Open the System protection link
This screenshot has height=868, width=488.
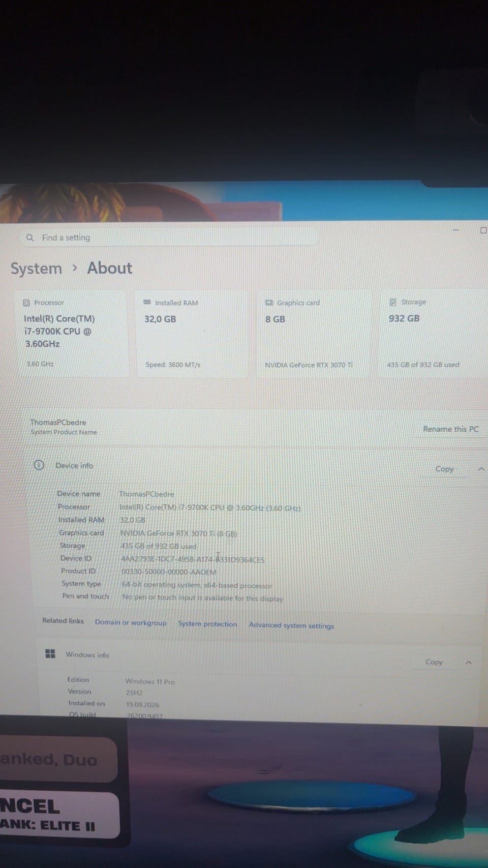click(207, 624)
